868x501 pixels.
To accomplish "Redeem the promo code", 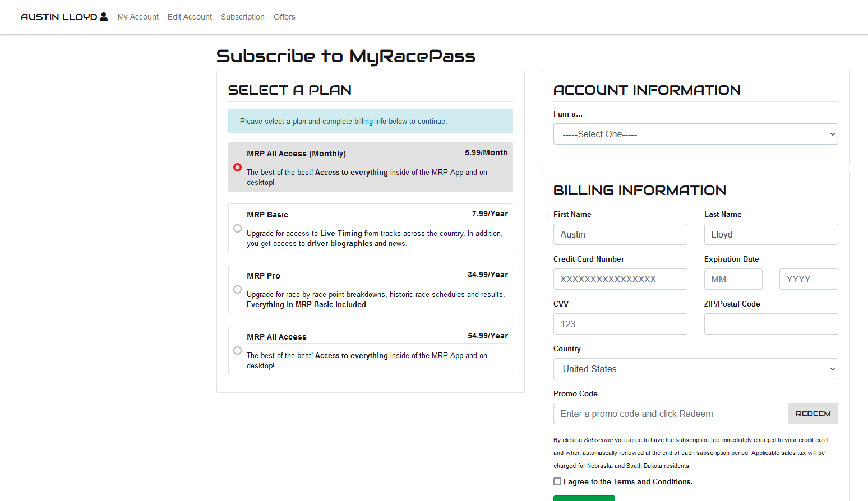I will tap(813, 414).
